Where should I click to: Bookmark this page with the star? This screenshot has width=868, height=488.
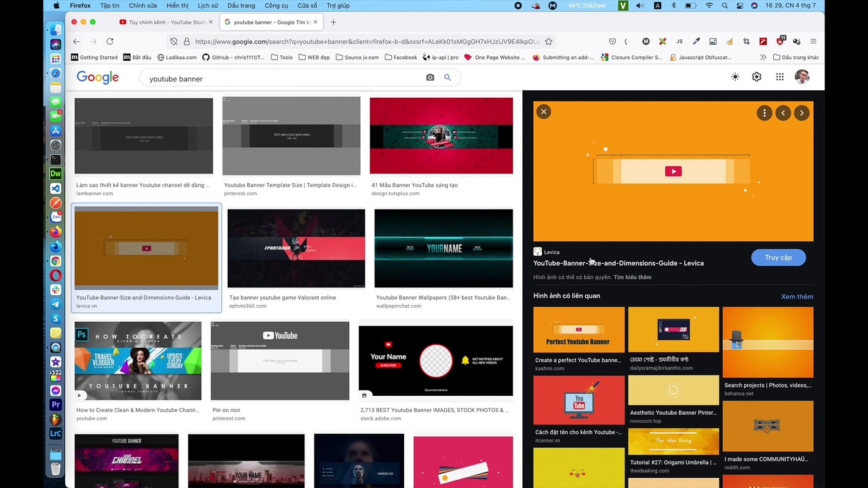tap(549, 41)
